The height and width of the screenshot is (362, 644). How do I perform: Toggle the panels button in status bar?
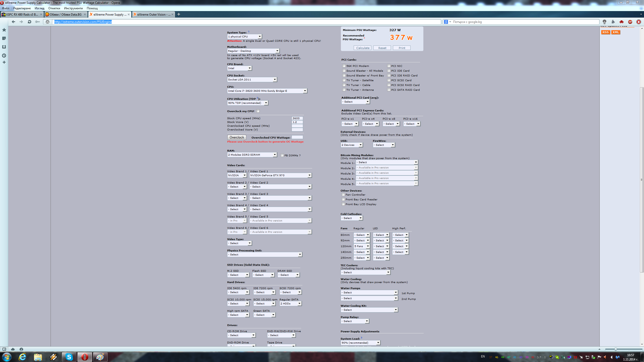click(x=4, y=349)
